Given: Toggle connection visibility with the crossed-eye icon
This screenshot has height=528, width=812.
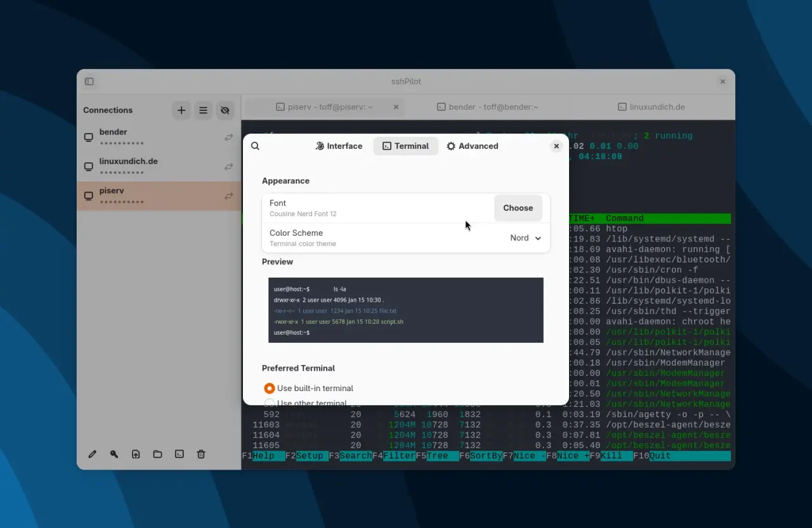Looking at the screenshot, I should click(225, 110).
